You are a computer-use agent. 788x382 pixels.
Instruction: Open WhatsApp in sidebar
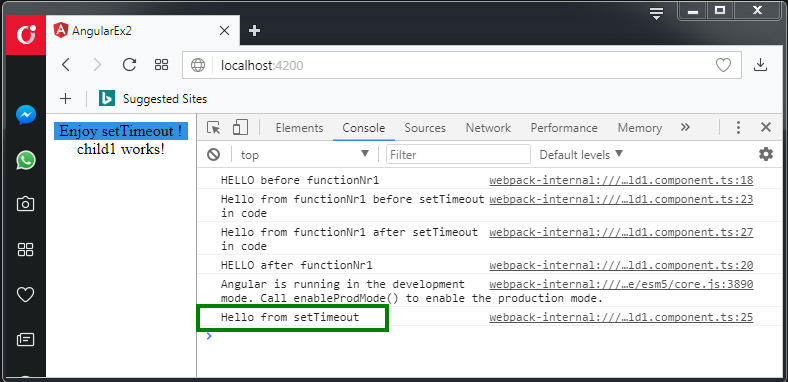click(x=26, y=160)
